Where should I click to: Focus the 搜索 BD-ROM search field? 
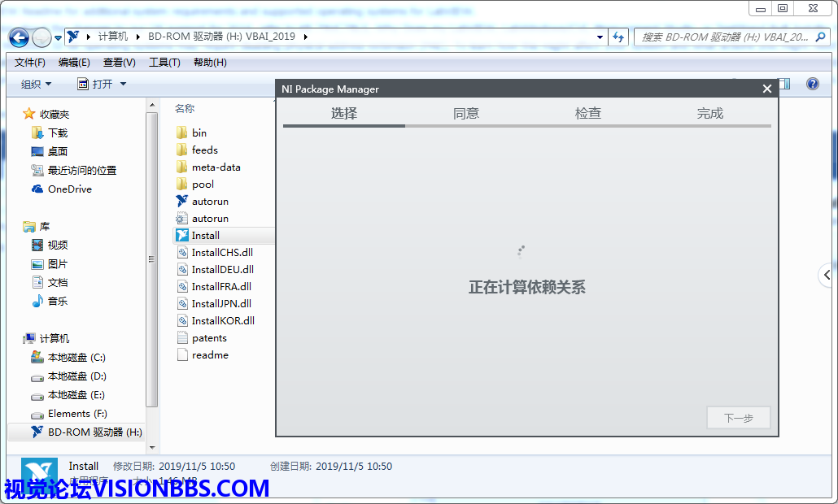point(724,37)
